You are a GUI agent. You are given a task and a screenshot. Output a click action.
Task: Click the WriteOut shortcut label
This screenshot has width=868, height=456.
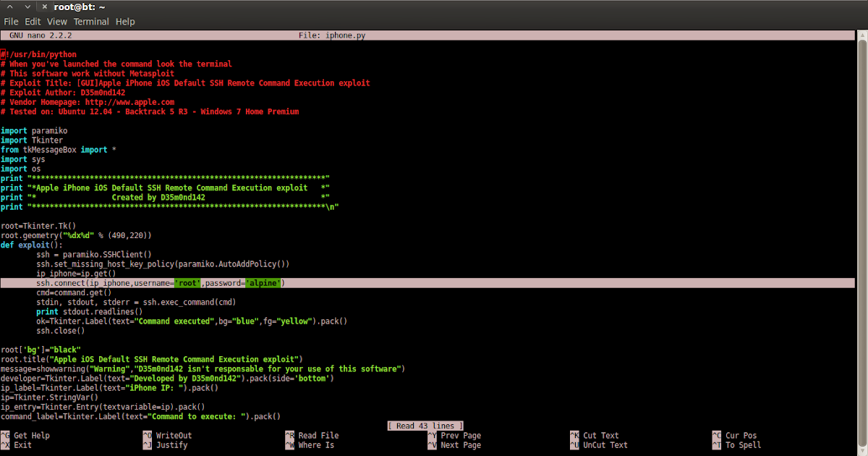click(x=174, y=436)
